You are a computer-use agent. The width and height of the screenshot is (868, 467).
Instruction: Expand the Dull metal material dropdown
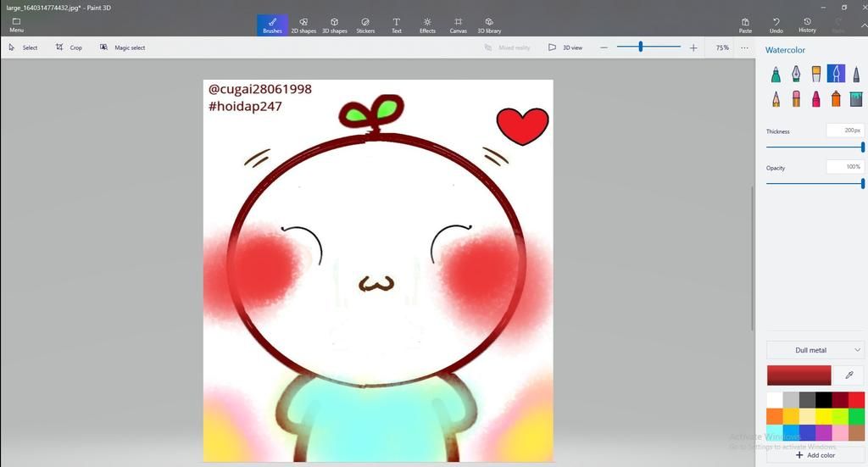pyautogui.click(x=815, y=350)
